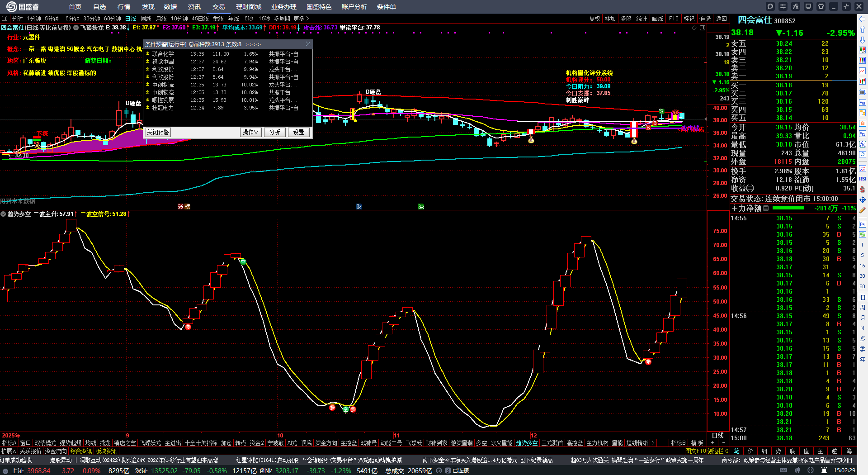
Task: Click the crosshair target icon in status bar
Action: point(811,470)
